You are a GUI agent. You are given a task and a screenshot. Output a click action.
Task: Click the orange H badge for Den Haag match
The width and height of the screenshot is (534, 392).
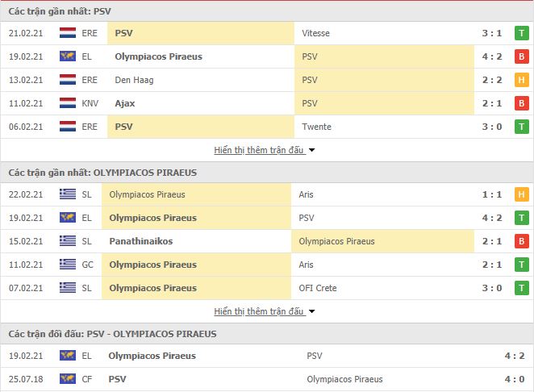[x=521, y=80]
